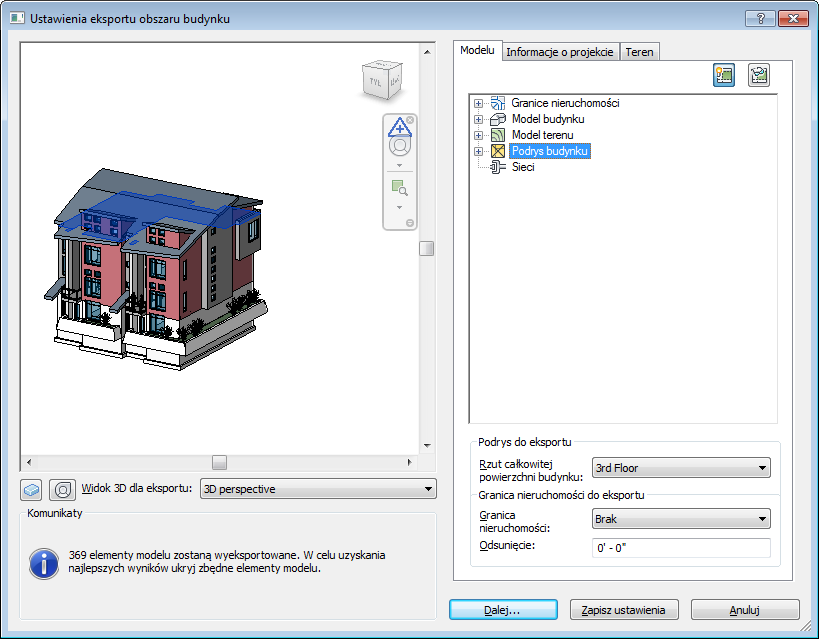
Task: Click the Granice nieruchomości tree icon
Action: point(498,103)
